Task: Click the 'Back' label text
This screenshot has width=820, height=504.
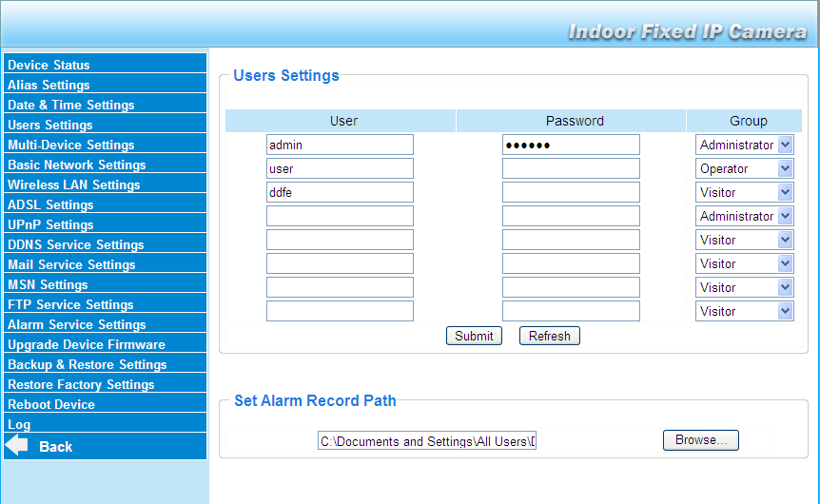Action: tap(55, 447)
